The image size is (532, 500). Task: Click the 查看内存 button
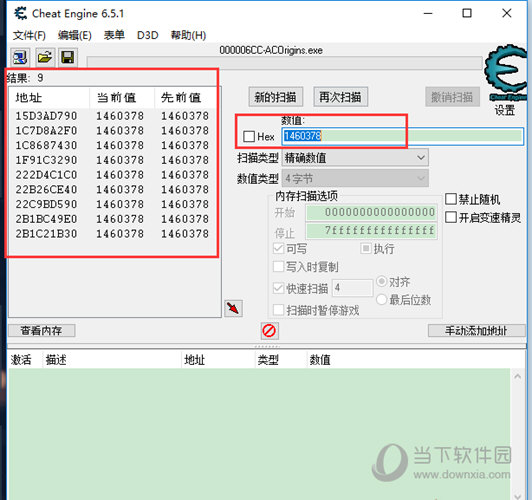pyautogui.click(x=41, y=330)
